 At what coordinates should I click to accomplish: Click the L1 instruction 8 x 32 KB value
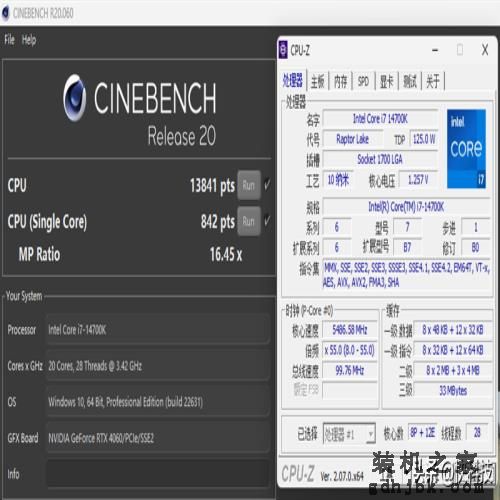pos(453,350)
